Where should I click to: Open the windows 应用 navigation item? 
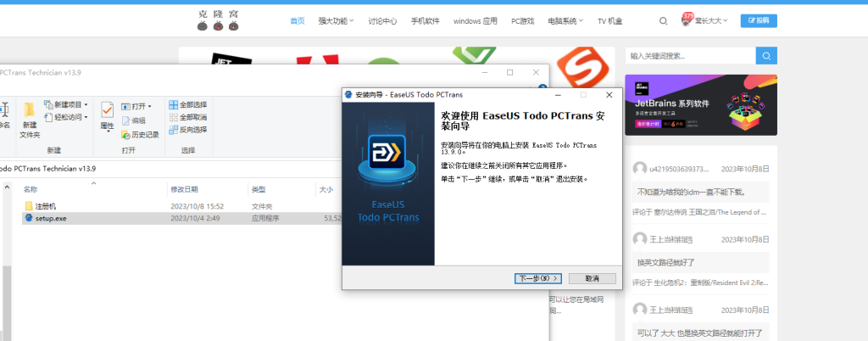pos(475,21)
